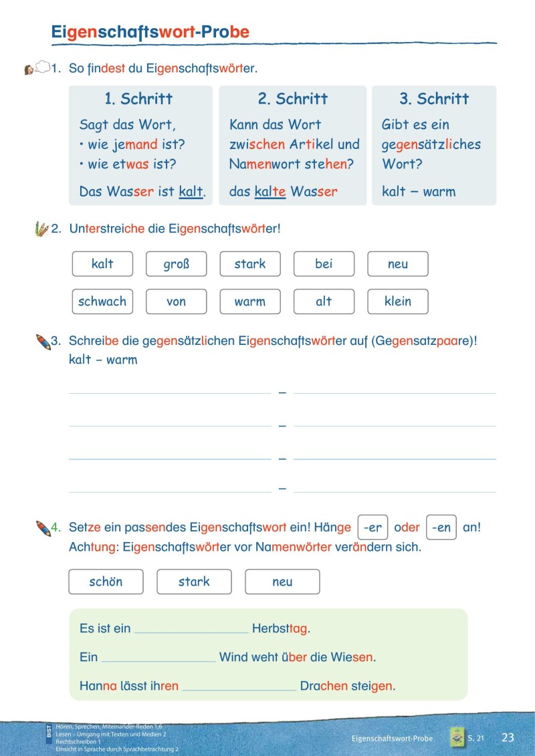Click the blank before "Herbsttag"
This screenshot has height=756, width=535.
point(191,630)
